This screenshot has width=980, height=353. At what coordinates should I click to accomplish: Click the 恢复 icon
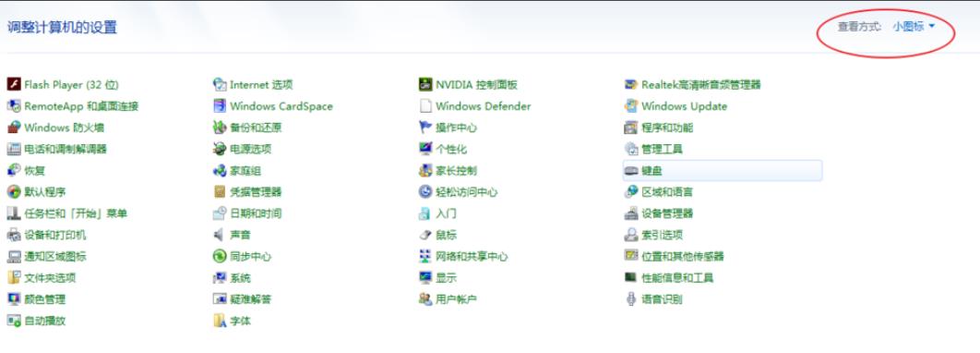tap(14, 170)
